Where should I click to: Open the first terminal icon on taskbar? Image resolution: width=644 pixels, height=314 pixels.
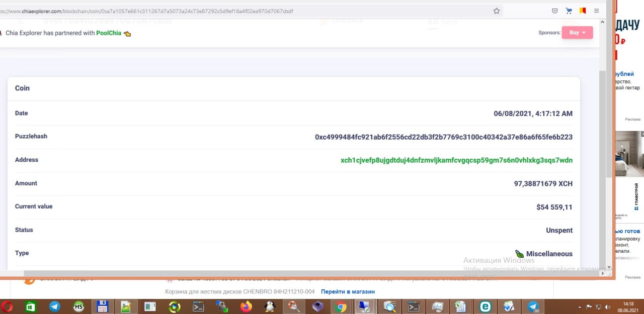point(198,306)
